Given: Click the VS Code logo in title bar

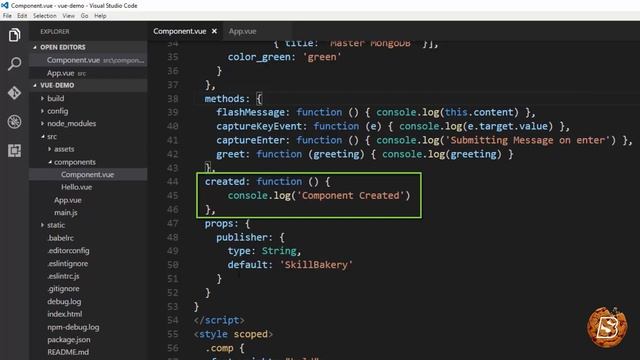Looking at the screenshot, I should [4, 5].
